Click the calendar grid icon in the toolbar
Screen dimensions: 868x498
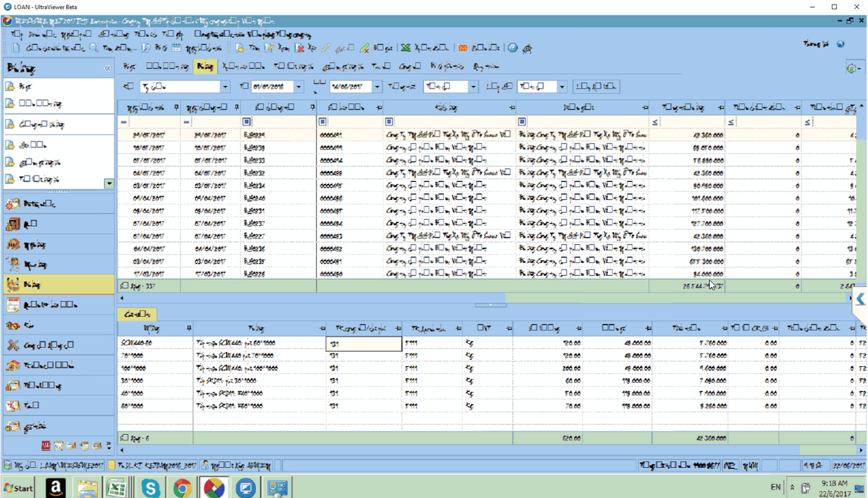click(177, 48)
